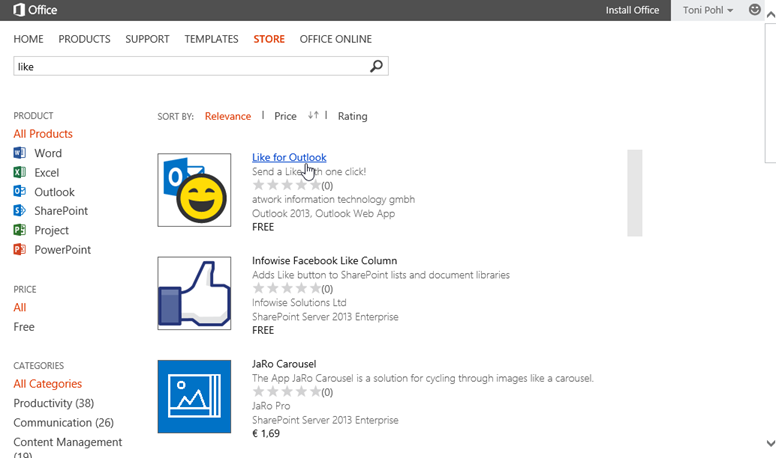Screen dimensions: 776x458
Task: Select the SharePoint product icon
Action: coord(19,211)
